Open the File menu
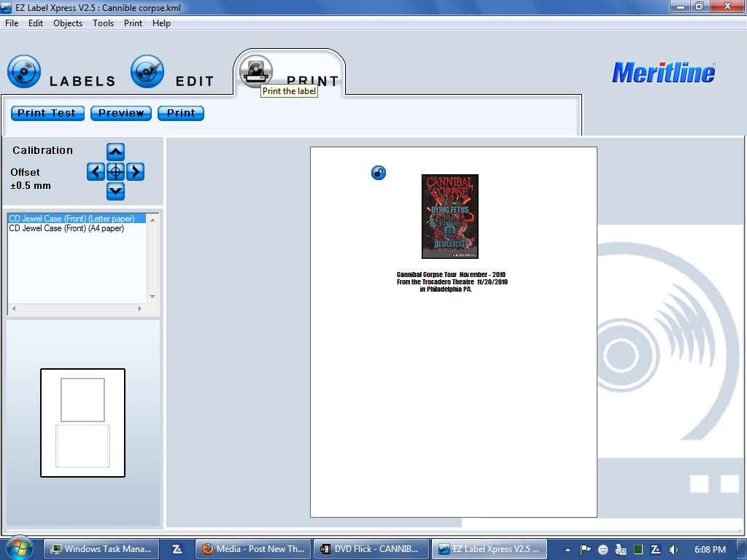 (x=12, y=23)
